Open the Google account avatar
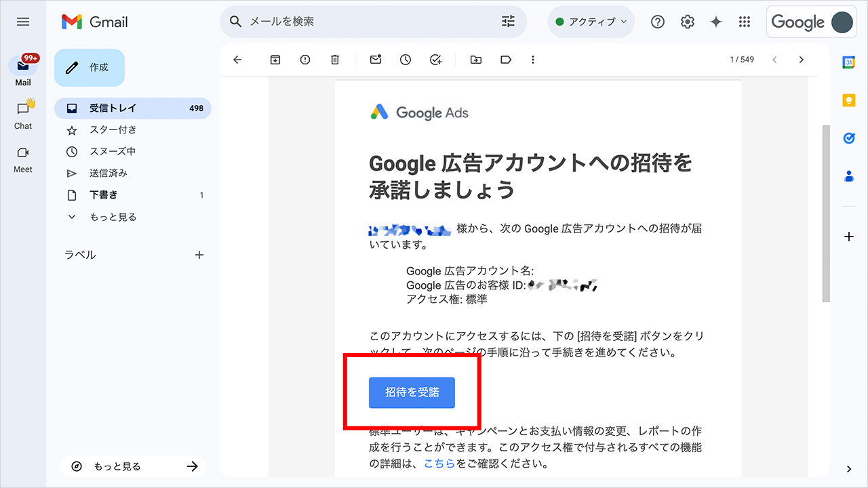Viewport: 868px width, 488px height. click(x=842, y=22)
